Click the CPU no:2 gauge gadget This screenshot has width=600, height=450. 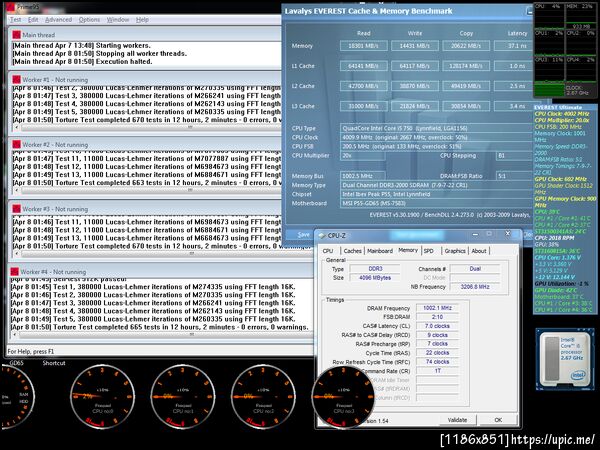pyautogui.click(x=263, y=396)
